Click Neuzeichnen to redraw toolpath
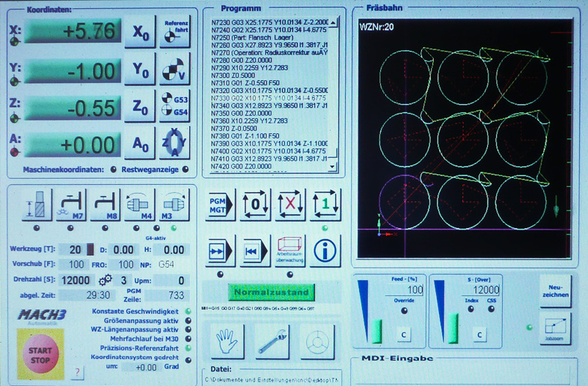 pyautogui.click(x=555, y=291)
